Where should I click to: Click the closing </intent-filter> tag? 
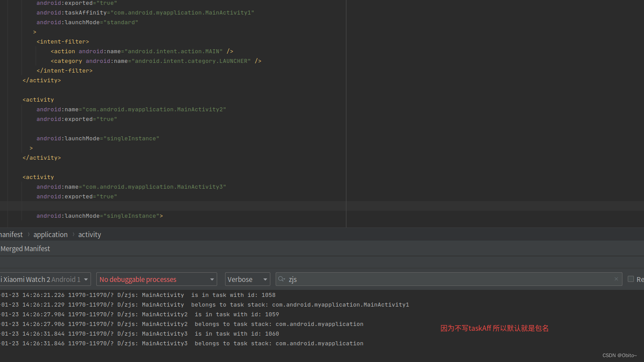pos(65,71)
